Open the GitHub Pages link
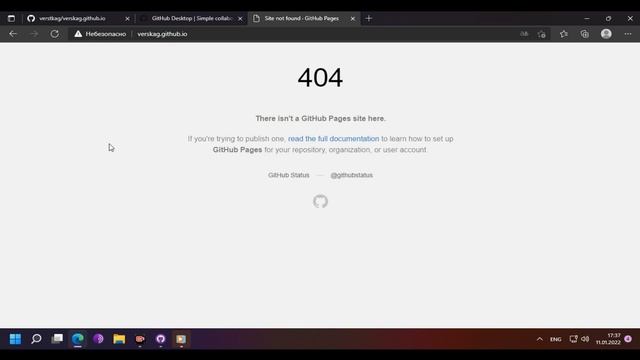This screenshot has height=360, width=640. click(x=237, y=150)
